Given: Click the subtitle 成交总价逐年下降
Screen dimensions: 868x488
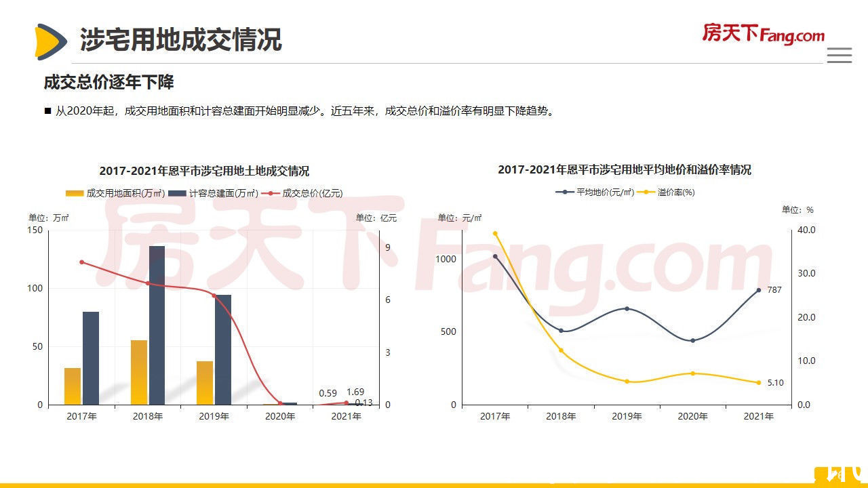Looking at the screenshot, I should (x=108, y=83).
